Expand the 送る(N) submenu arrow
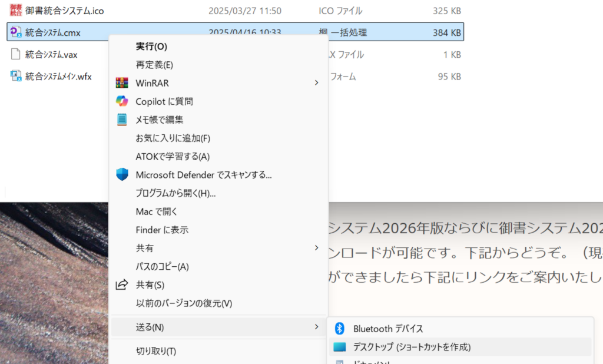The height and width of the screenshot is (364, 603). pos(316,327)
